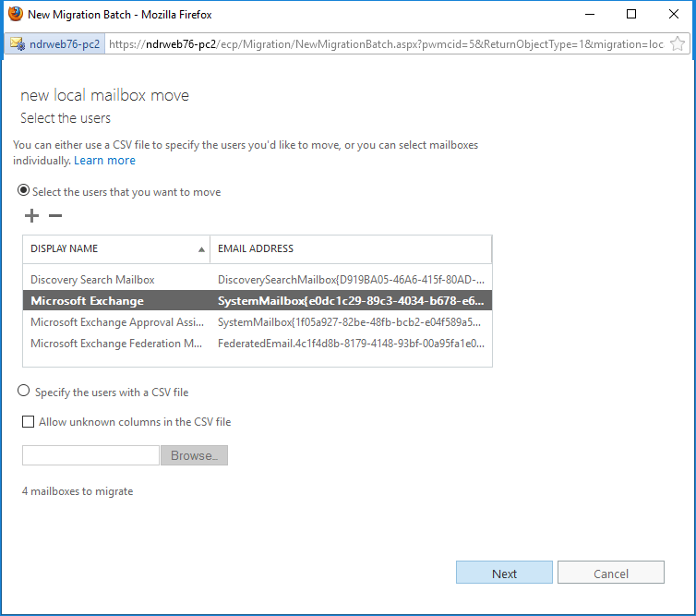Click the SystemMailbox{1f05a927 email address cell
Screen dimensions: 696x616
(x=349, y=322)
